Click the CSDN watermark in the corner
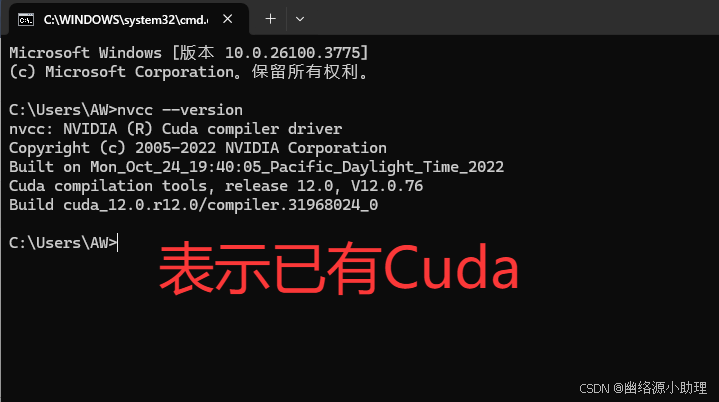Screen dimensions: 719x402 pos(643,388)
